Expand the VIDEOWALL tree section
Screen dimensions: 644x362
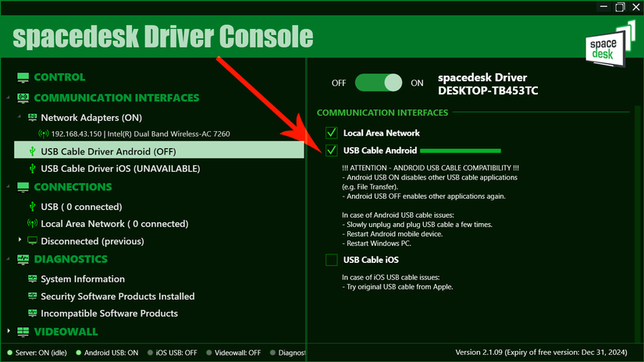click(x=9, y=331)
